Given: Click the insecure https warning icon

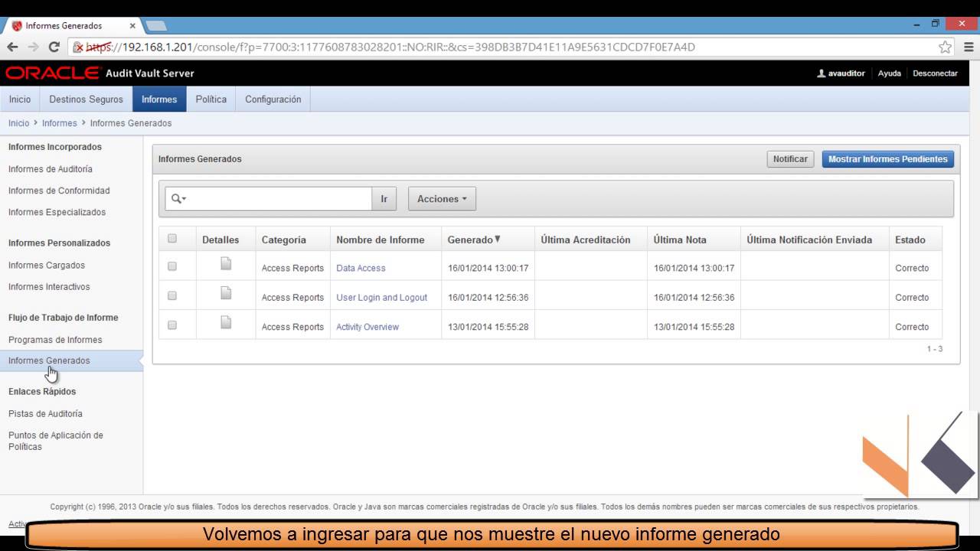Looking at the screenshot, I should [x=78, y=47].
